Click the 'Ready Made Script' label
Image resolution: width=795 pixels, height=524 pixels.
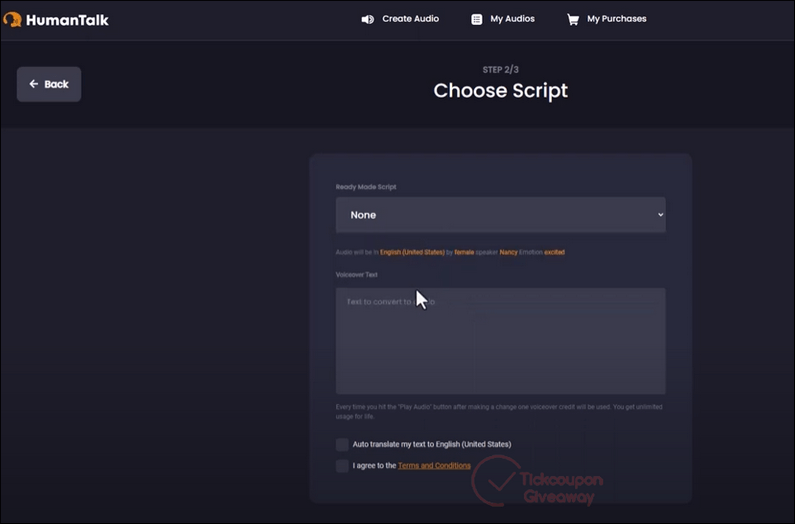pos(366,187)
